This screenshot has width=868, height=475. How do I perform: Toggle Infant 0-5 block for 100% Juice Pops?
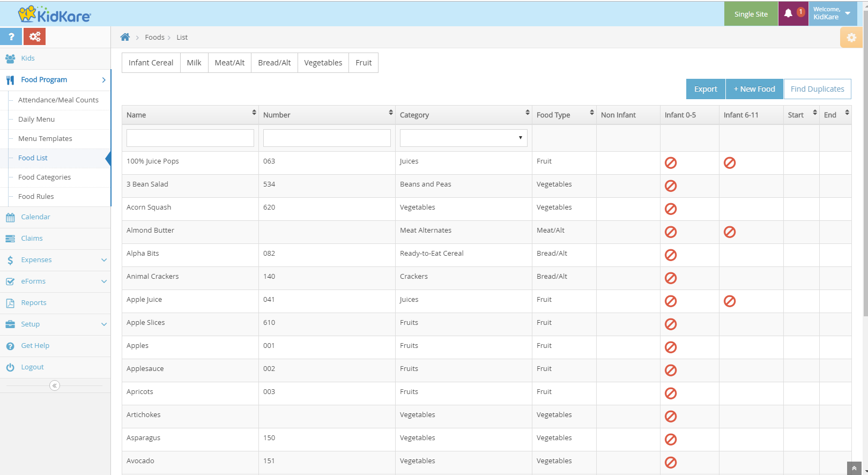click(x=671, y=163)
